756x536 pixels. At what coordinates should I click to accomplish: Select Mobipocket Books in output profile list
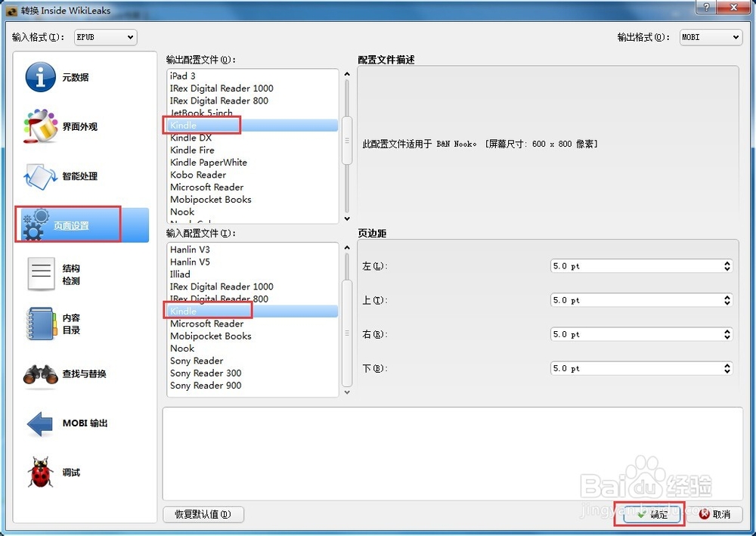coord(253,200)
